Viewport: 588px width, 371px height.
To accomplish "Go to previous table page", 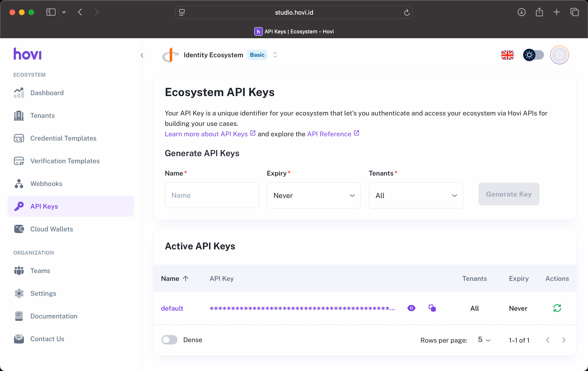I will click(x=548, y=340).
